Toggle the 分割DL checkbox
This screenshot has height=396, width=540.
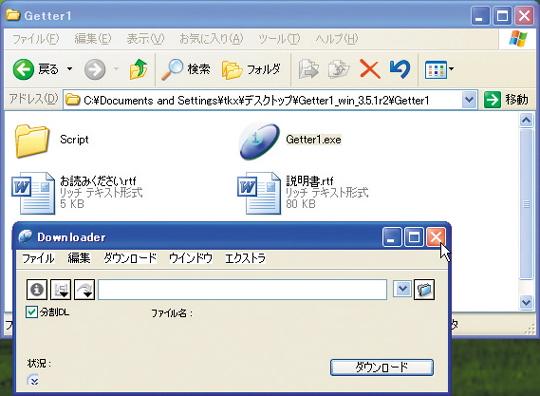pyautogui.click(x=32, y=312)
